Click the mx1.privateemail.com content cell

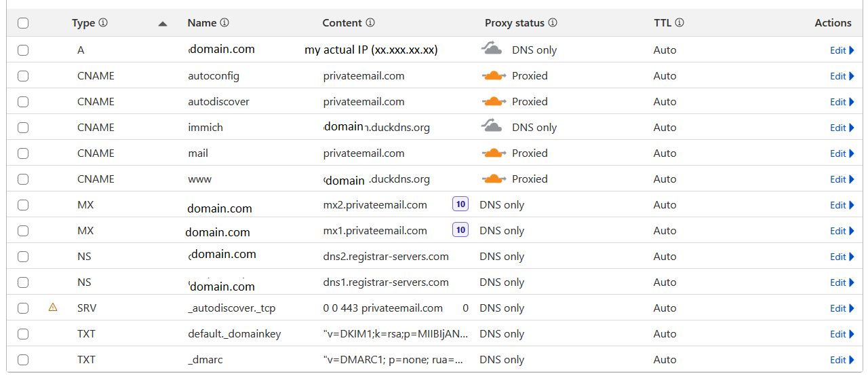375,231
